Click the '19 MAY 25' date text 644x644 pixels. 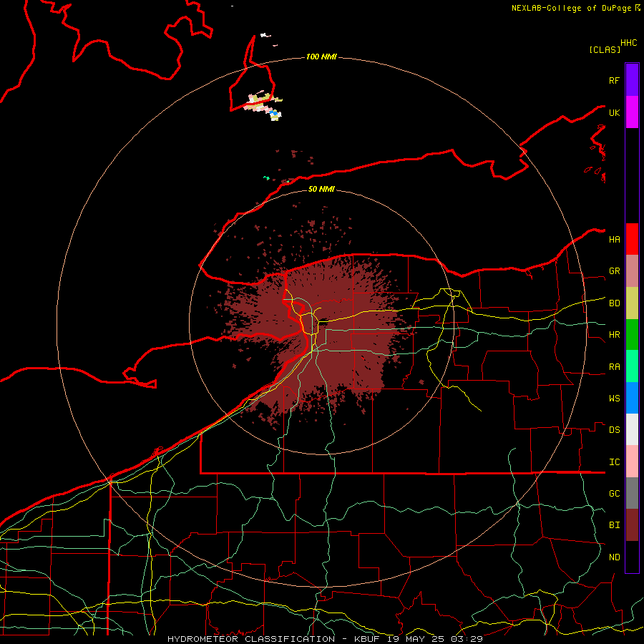tap(415, 639)
